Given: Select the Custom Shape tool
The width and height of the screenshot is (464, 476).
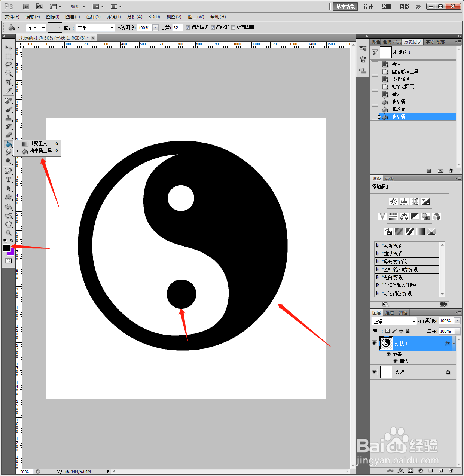Looking at the screenshot, I should click(x=9, y=197).
